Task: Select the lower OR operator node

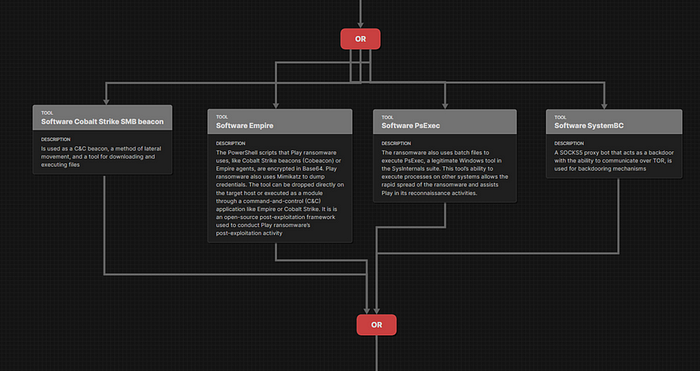Action: pyautogui.click(x=376, y=325)
